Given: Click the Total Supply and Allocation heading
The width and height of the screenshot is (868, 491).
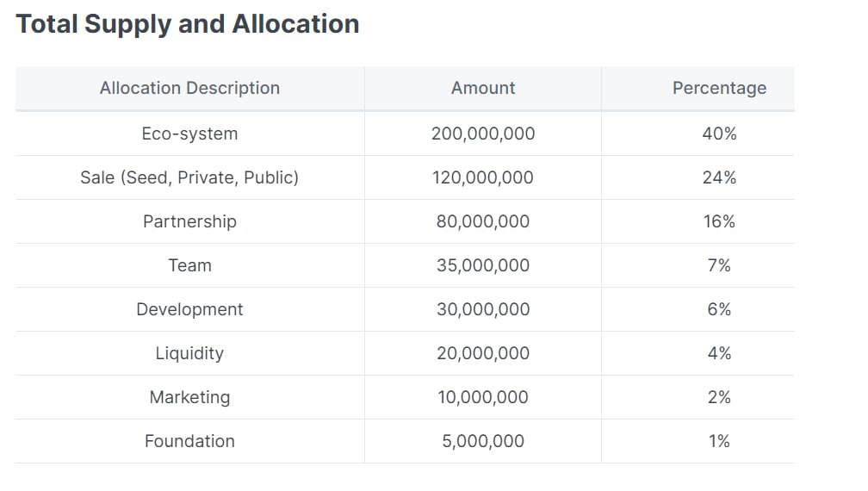Looking at the screenshot, I should point(188,24).
